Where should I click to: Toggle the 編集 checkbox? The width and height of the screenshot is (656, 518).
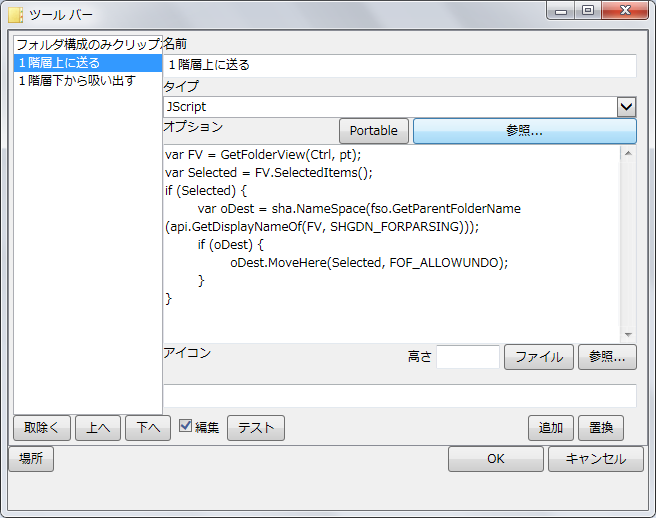(x=185, y=426)
